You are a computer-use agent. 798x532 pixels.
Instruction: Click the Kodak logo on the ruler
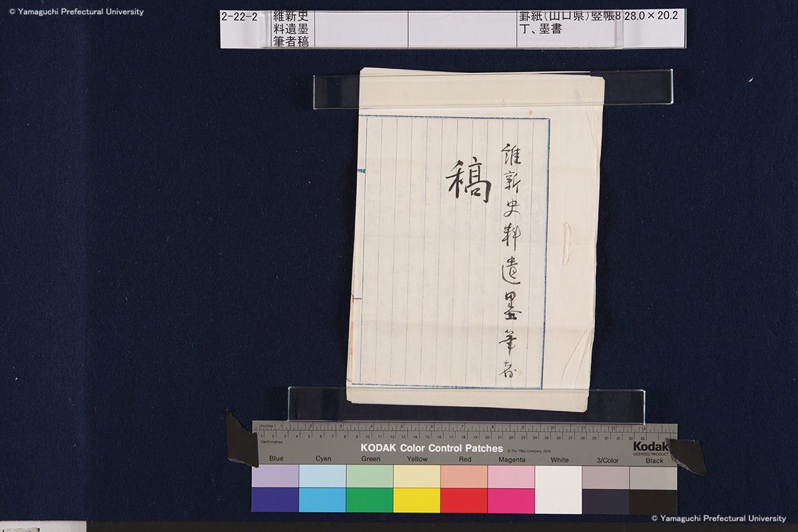pyautogui.click(x=650, y=448)
